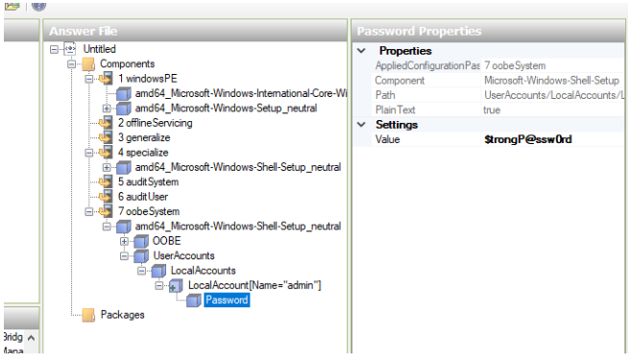631x364 pixels.
Task: Collapse the Components node
Action: 71,64
